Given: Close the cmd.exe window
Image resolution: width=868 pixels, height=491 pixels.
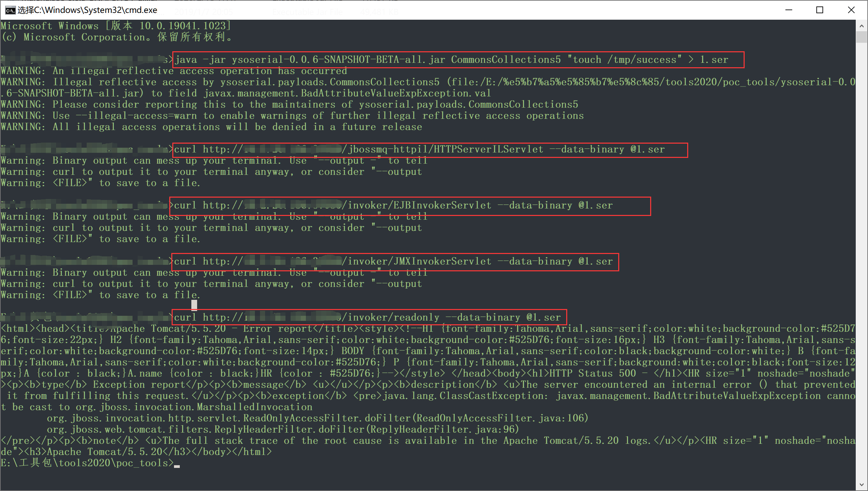Looking at the screenshot, I should [851, 10].
